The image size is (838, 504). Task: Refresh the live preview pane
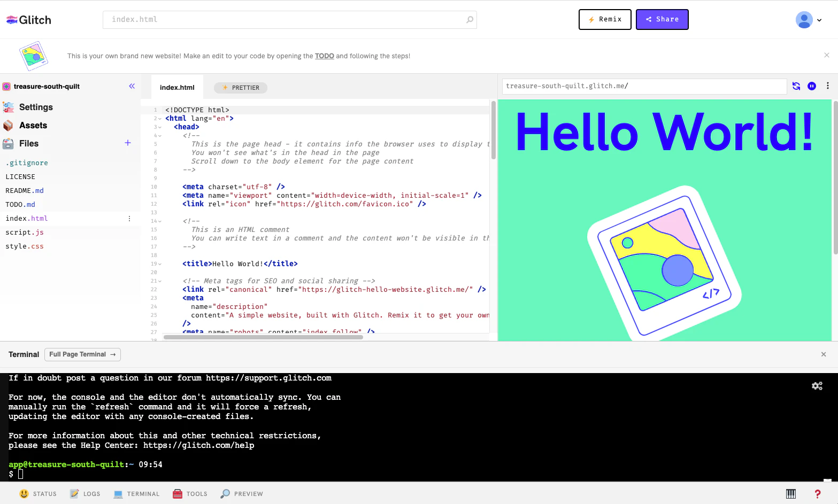[x=796, y=86]
